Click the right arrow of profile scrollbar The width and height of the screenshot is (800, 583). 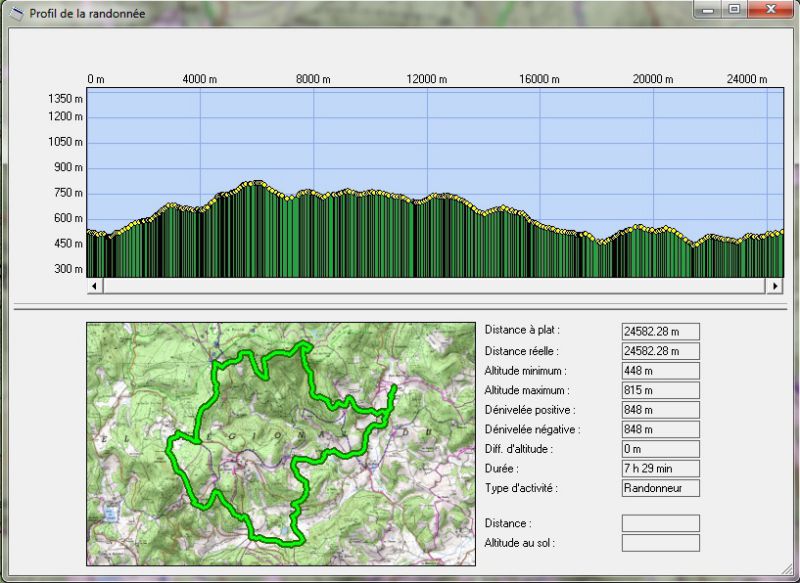[774, 286]
